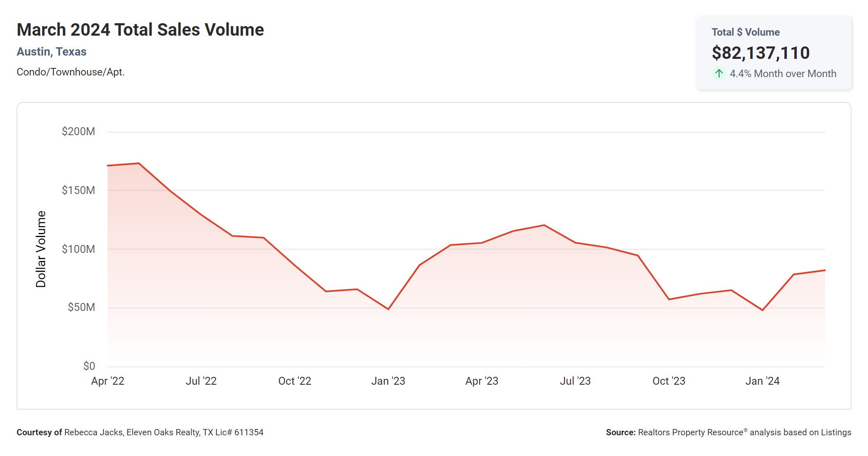Click the 4.4% Month over Month text
This screenshot has height=456, width=868.
(783, 74)
